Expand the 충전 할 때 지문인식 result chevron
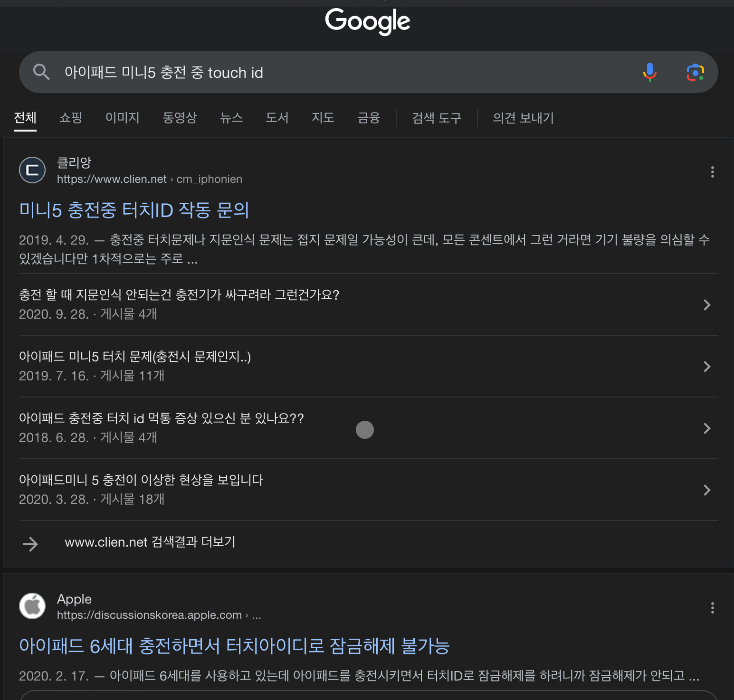 pyautogui.click(x=707, y=305)
